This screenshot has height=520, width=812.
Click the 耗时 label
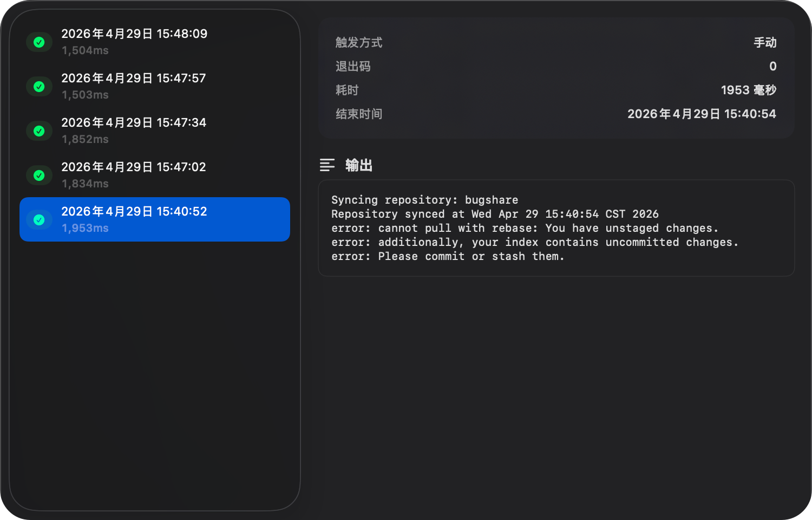[x=347, y=90]
